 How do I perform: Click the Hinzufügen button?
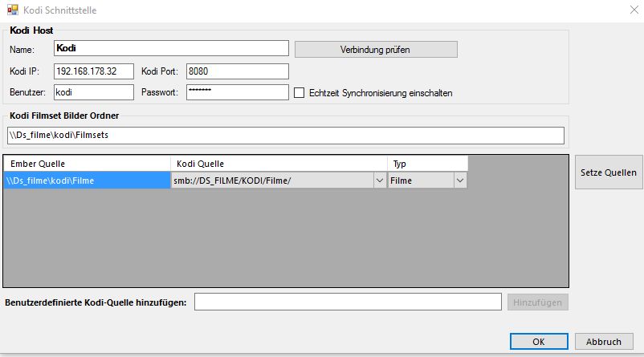pos(538,302)
